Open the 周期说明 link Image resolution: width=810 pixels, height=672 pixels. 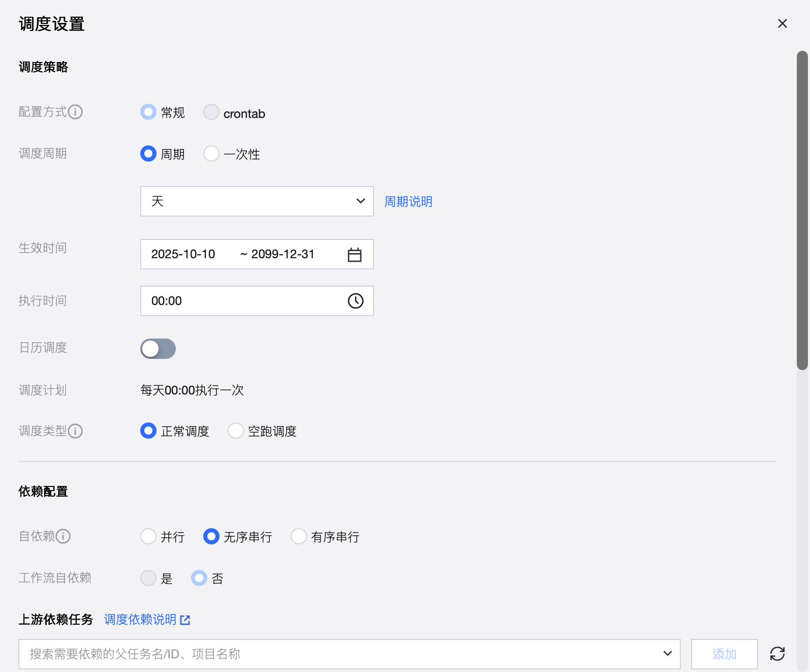pos(408,202)
